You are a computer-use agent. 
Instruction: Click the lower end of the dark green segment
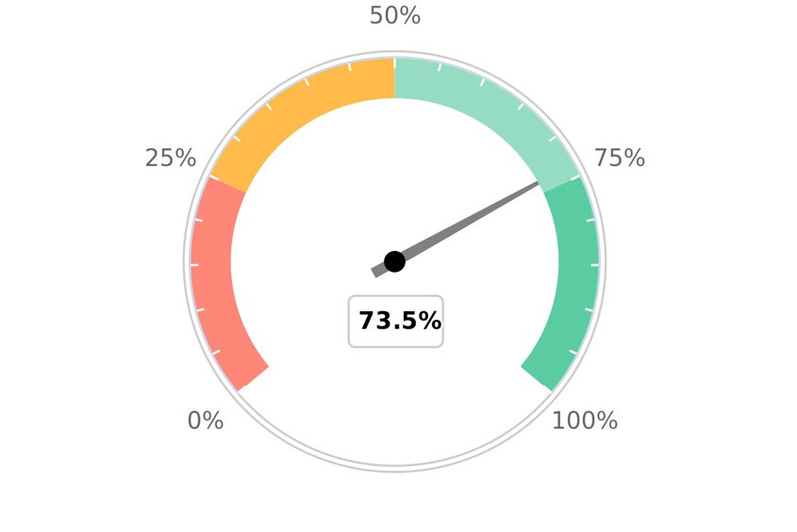point(538,376)
